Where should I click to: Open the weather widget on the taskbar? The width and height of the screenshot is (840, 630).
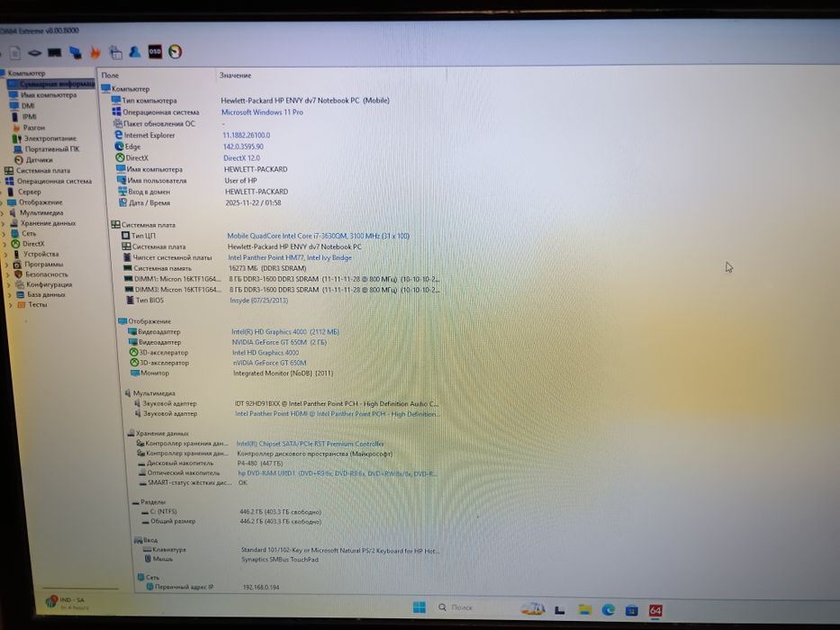click(67, 603)
